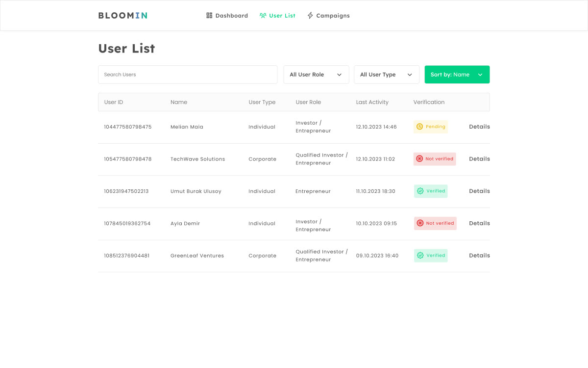The image size is (588, 368).
Task: Click the name TechWave Solutions
Action: 198,159
